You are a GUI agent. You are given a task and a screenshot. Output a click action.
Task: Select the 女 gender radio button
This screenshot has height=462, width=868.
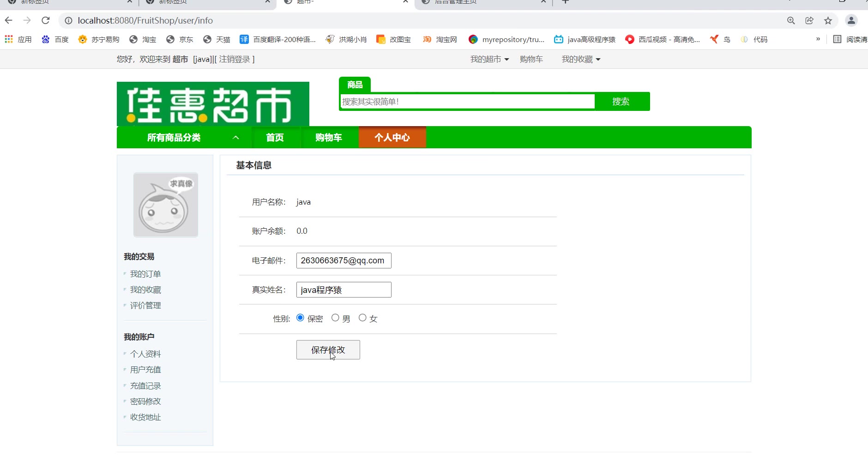pos(362,317)
